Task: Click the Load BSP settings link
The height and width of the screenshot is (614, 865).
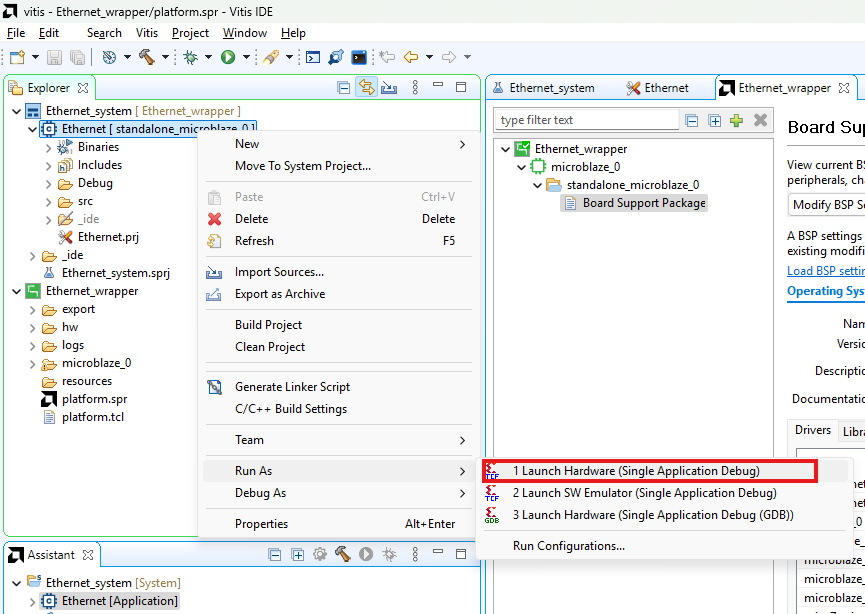Action: pos(825,271)
